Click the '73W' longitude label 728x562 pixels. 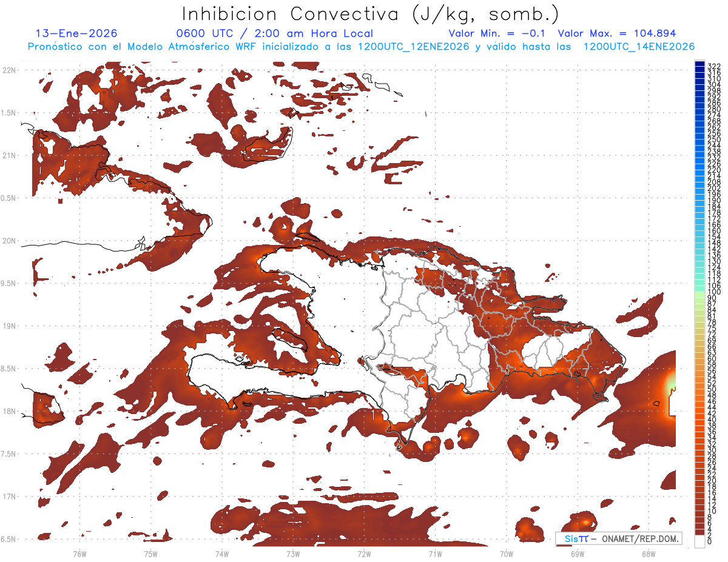pyautogui.click(x=293, y=554)
